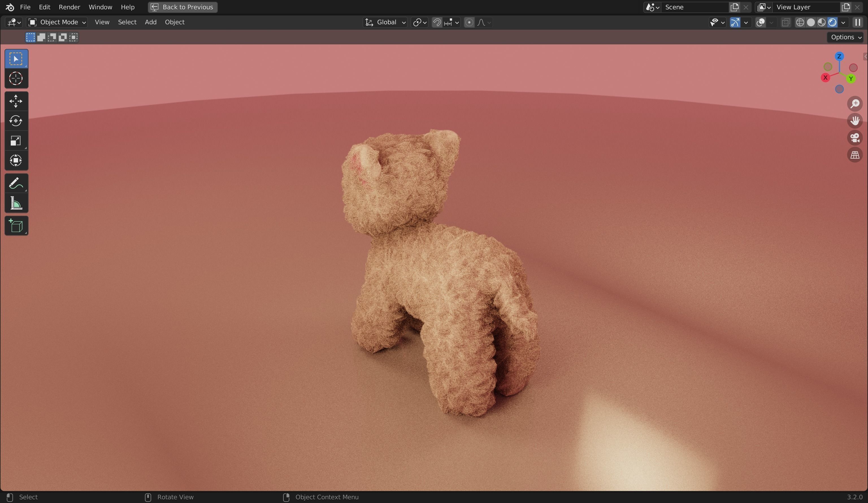Open the Object Mode dropdown
This screenshot has width=868, height=503.
57,22
